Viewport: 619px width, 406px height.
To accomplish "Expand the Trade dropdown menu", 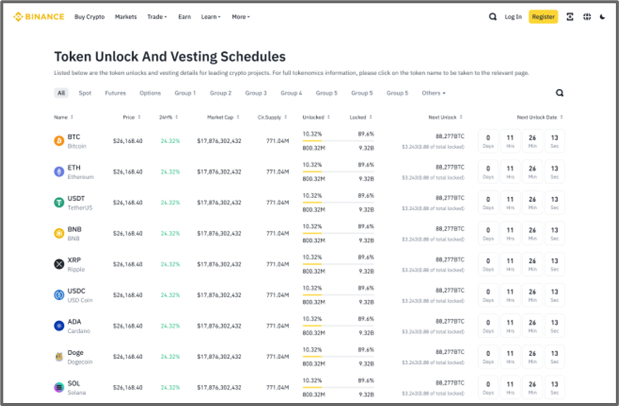I will (157, 17).
